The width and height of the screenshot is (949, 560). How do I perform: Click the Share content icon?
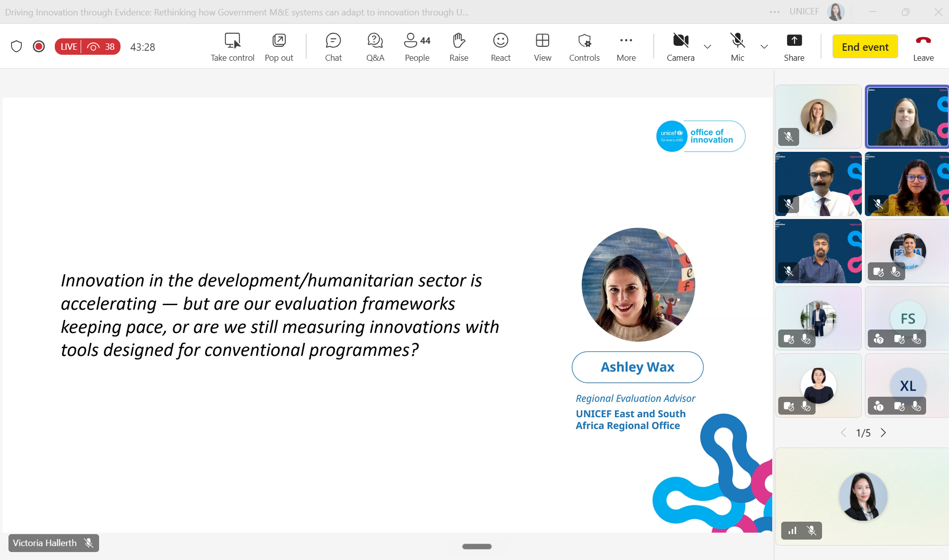pyautogui.click(x=794, y=40)
